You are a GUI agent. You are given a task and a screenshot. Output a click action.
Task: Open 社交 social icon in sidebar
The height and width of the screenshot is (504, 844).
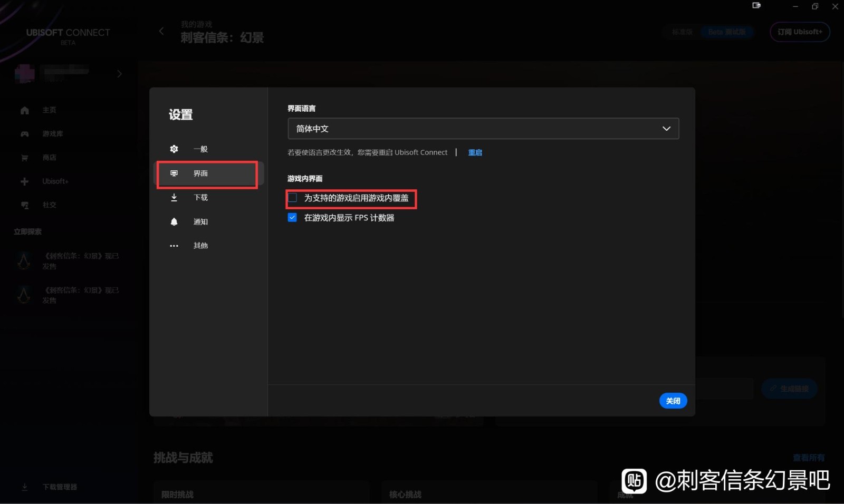25,205
